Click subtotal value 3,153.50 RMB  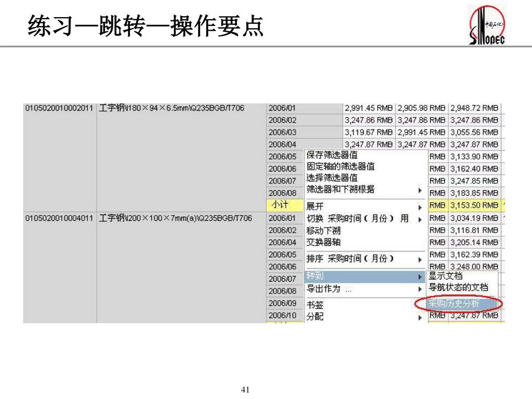point(474,206)
